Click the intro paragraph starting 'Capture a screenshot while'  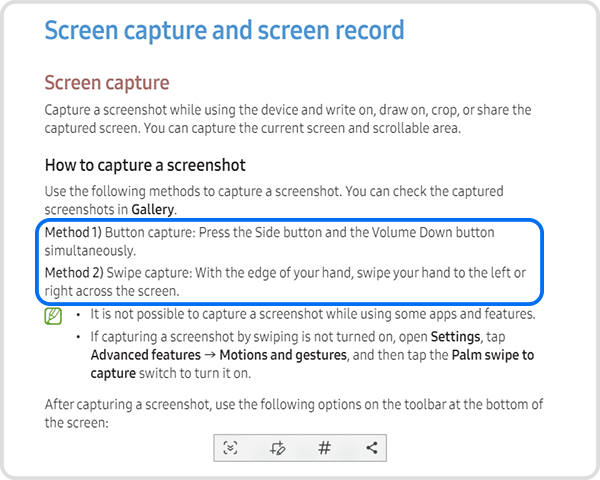pyautogui.click(x=288, y=119)
